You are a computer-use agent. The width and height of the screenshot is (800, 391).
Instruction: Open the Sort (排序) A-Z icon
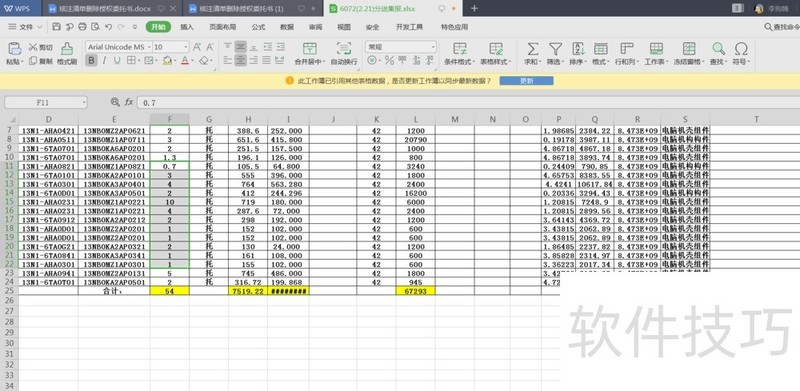pos(578,49)
